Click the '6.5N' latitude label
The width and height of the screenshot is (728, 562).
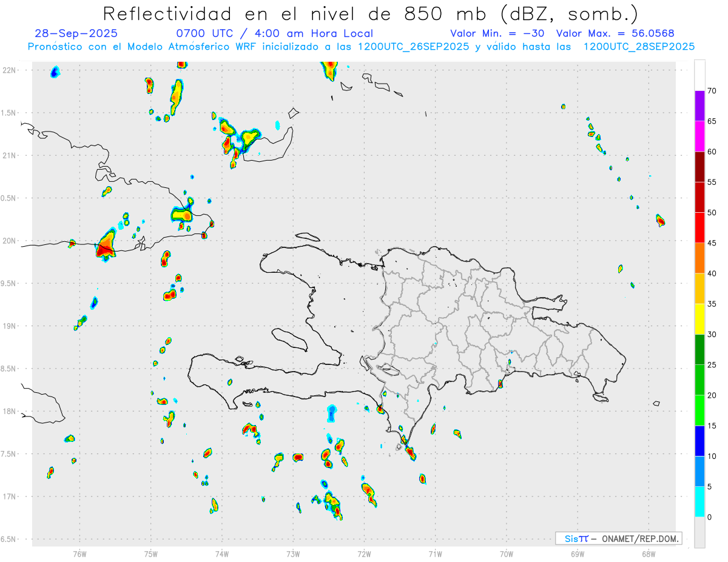point(9,539)
